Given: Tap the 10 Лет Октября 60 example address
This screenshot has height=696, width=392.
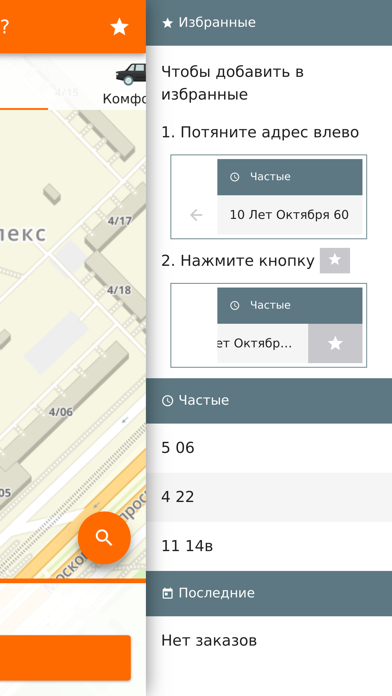Looking at the screenshot, I should 289,215.
